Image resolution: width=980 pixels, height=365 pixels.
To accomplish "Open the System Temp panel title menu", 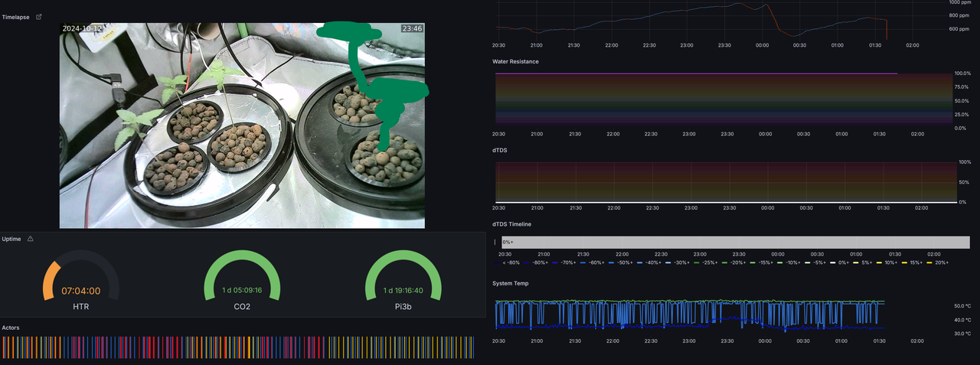I will click(510, 283).
